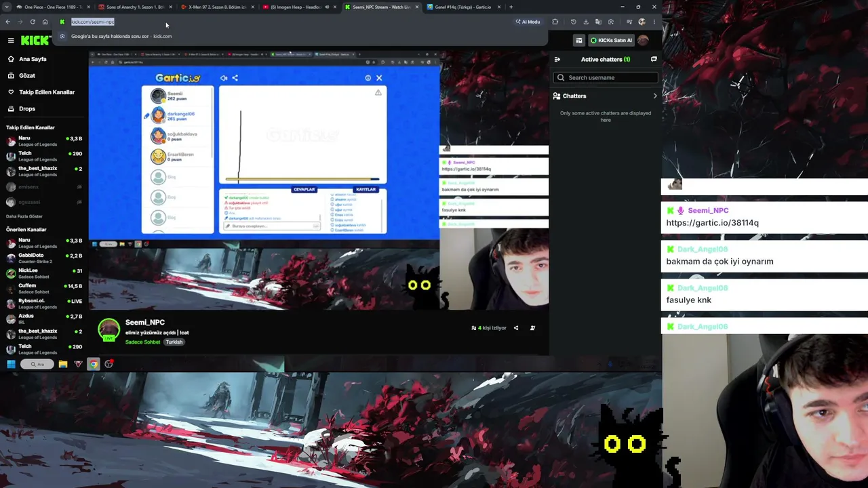
Task: Click the Gartic share icon in stream
Action: click(235, 78)
